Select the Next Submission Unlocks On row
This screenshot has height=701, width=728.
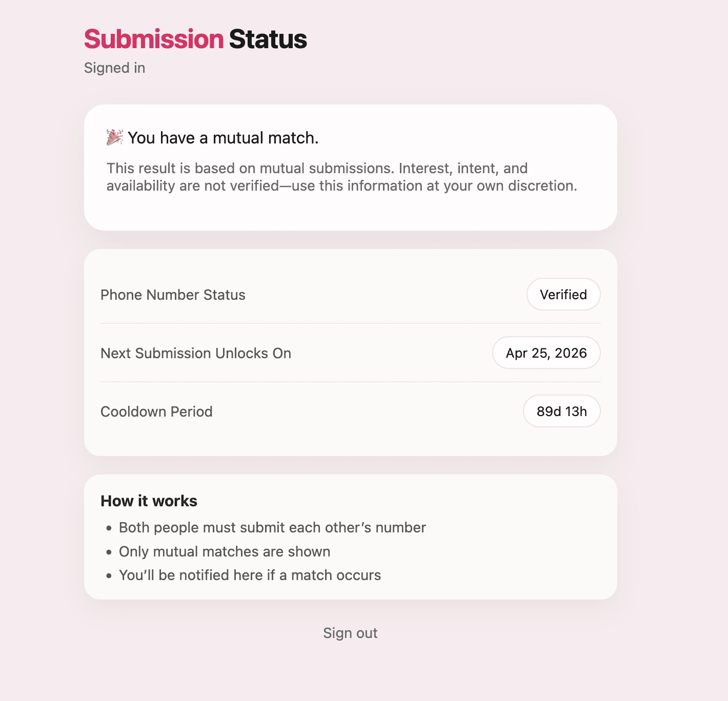(x=351, y=353)
